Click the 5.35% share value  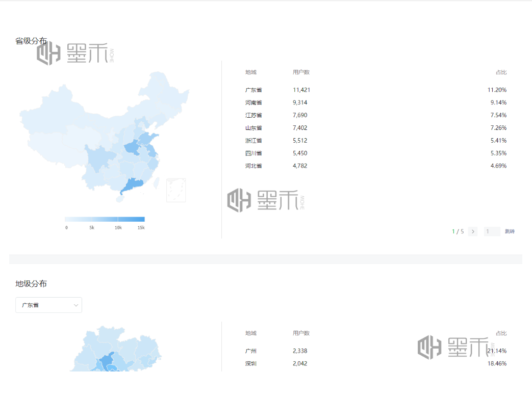(x=498, y=153)
